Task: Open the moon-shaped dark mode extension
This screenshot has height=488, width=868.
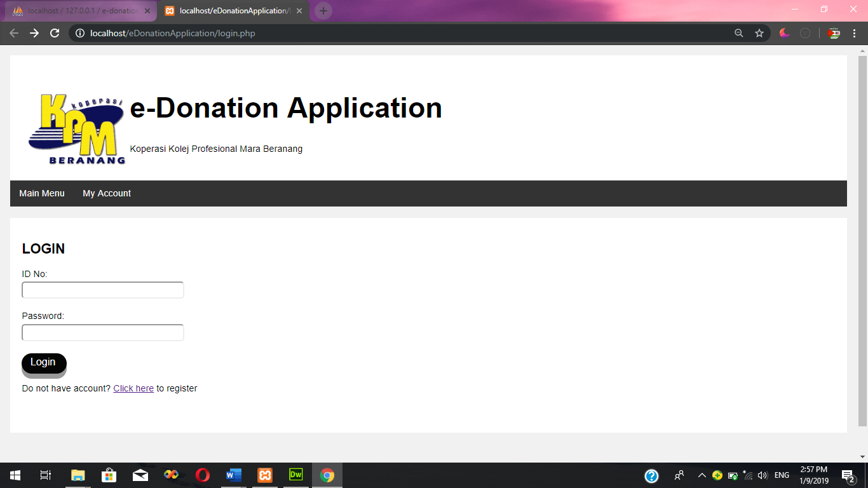Action: 783,32
